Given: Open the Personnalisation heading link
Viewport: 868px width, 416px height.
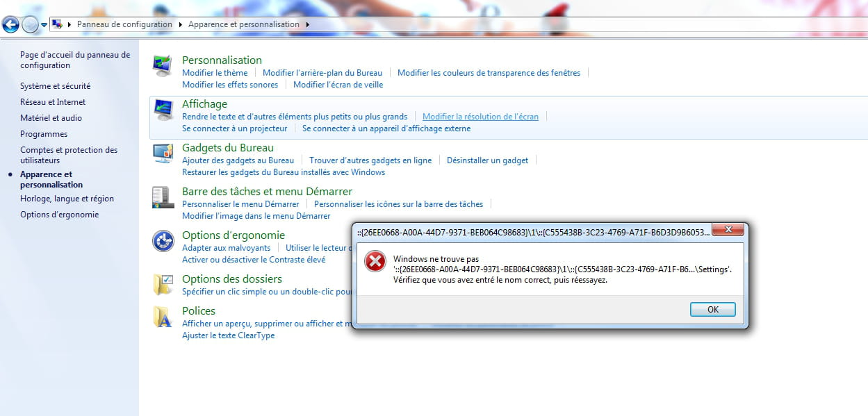Looking at the screenshot, I should pos(222,60).
